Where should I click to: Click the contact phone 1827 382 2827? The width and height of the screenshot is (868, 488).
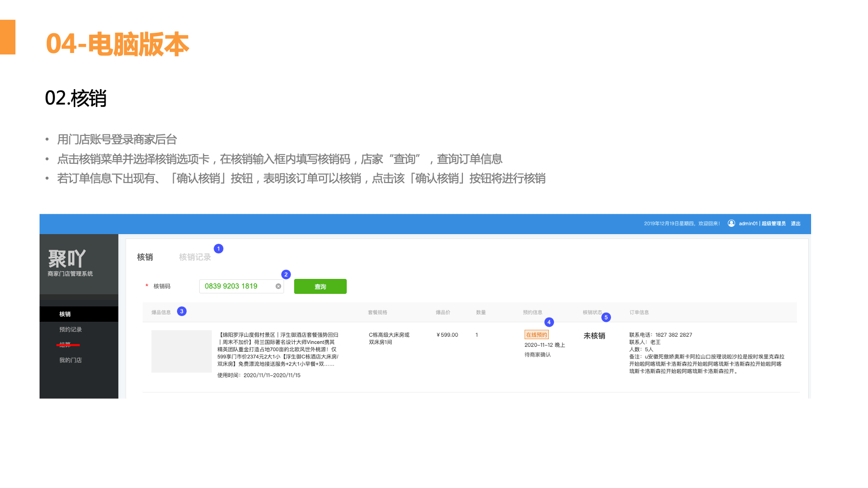(x=673, y=335)
